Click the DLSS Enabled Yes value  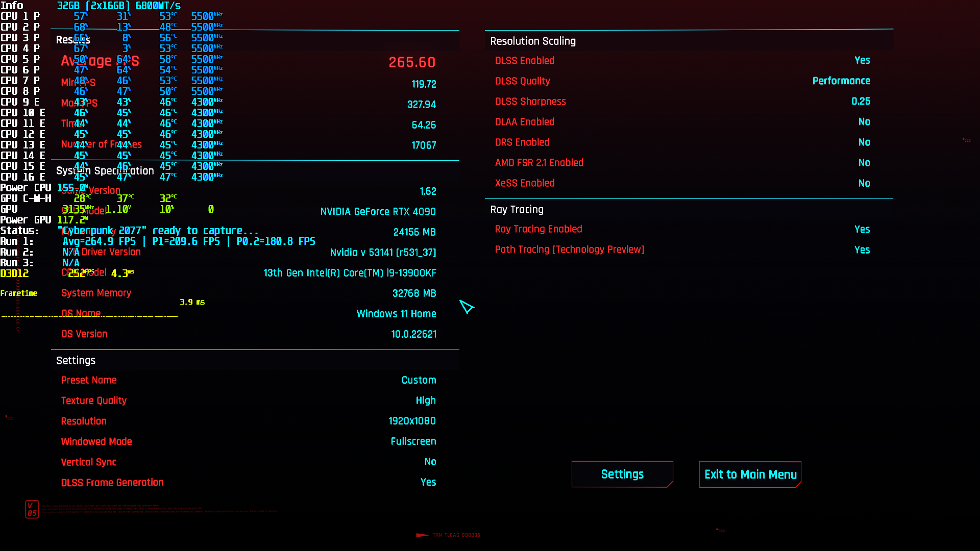click(862, 61)
